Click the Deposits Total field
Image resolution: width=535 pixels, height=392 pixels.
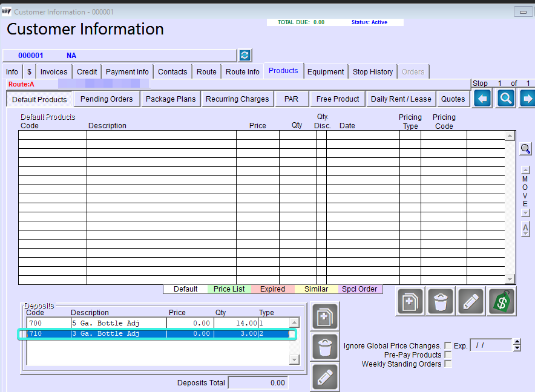coord(258,383)
